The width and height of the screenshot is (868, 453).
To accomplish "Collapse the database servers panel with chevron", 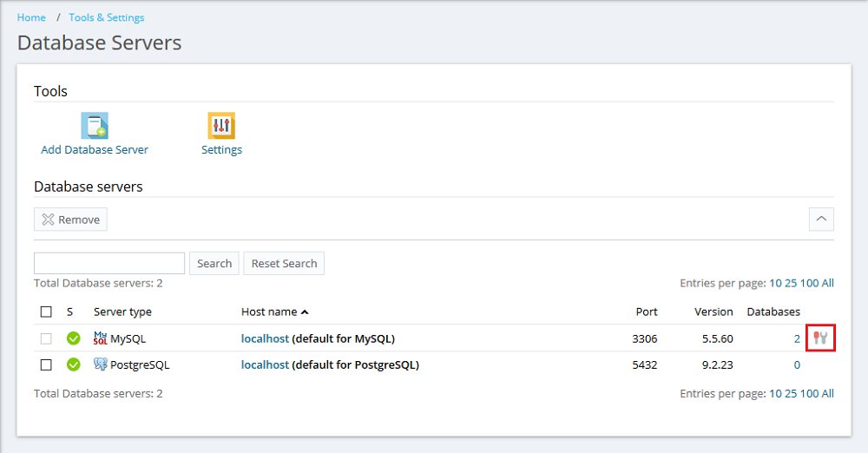I will (x=821, y=220).
